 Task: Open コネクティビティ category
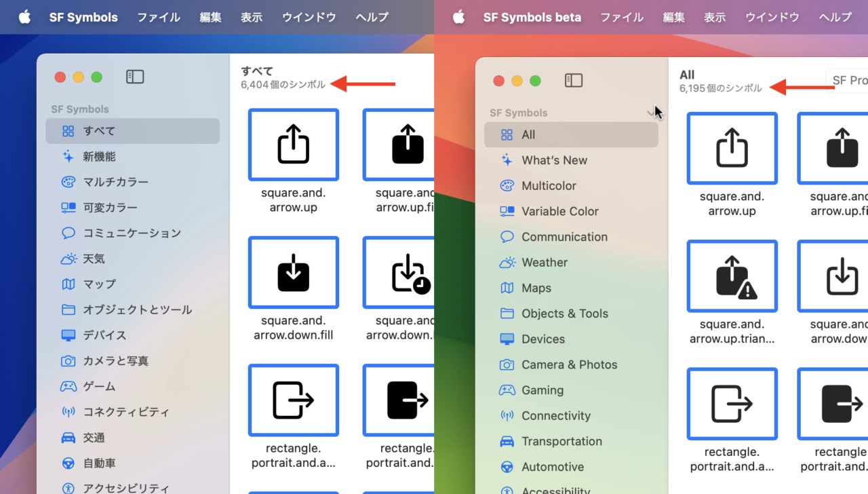click(x=133, y=412)
